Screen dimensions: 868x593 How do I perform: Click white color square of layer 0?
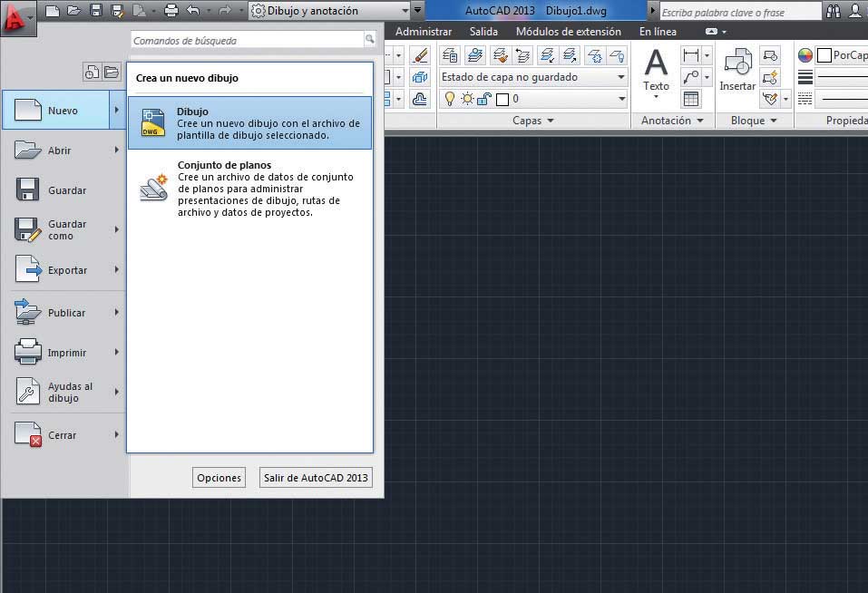[502, 100]
